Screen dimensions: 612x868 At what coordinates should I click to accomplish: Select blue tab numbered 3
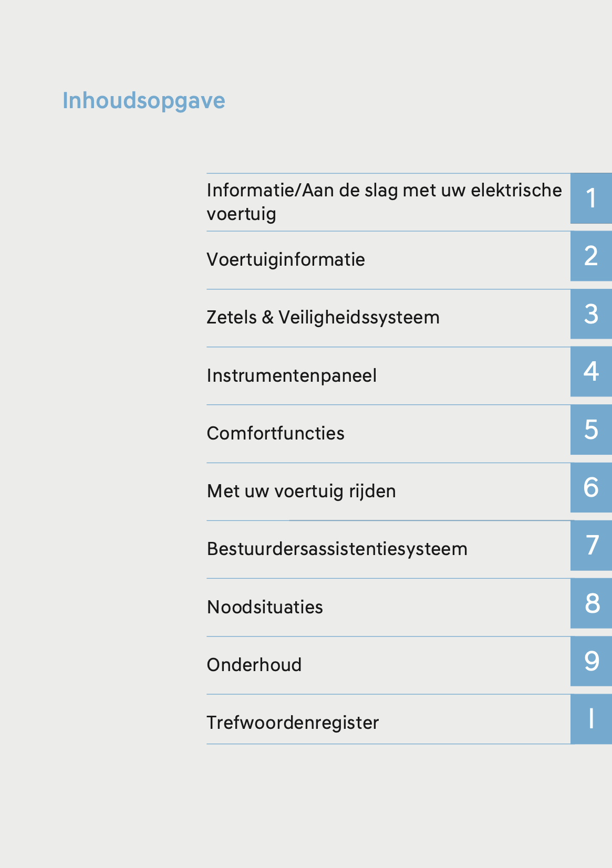point(591,314)
